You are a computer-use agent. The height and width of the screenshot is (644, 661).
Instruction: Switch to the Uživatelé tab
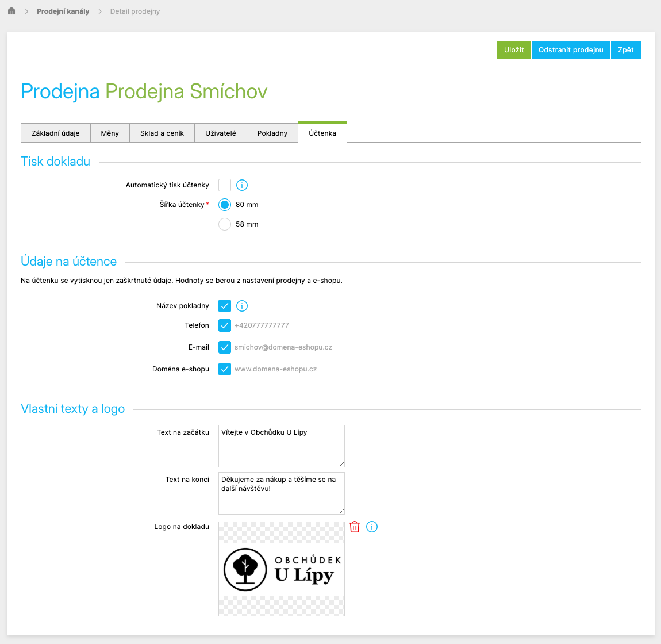pyautogui.click(x=221, y=133)
